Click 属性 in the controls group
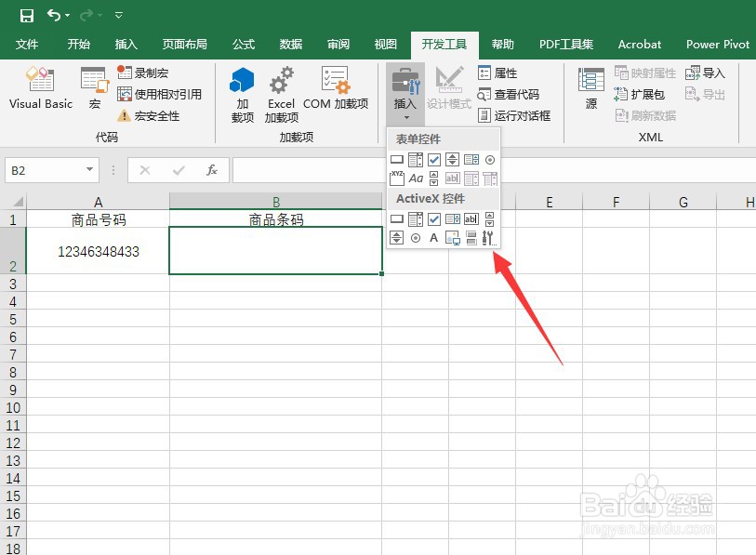Screen dimensions: 756x555 click(x=498, y=73)
